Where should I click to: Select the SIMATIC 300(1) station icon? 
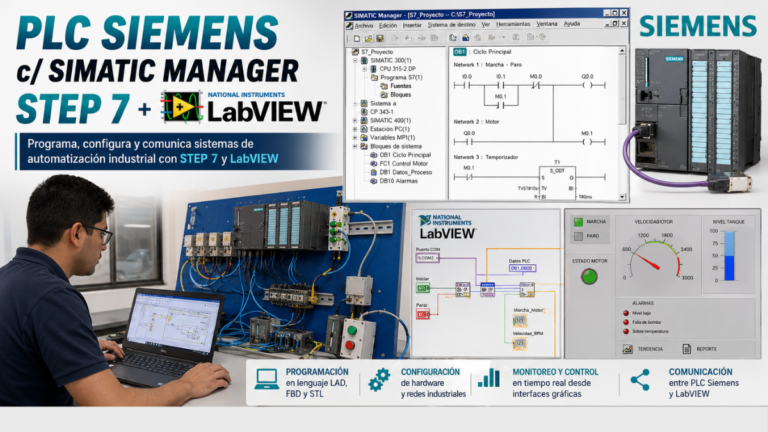[364, 60]
